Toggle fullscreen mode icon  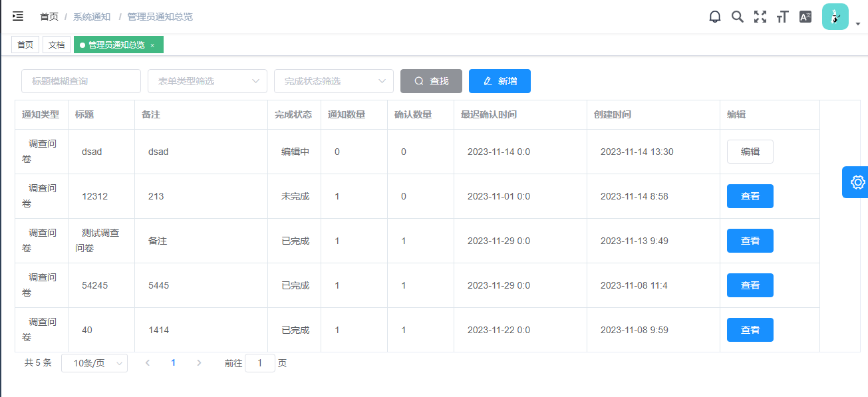760,17
